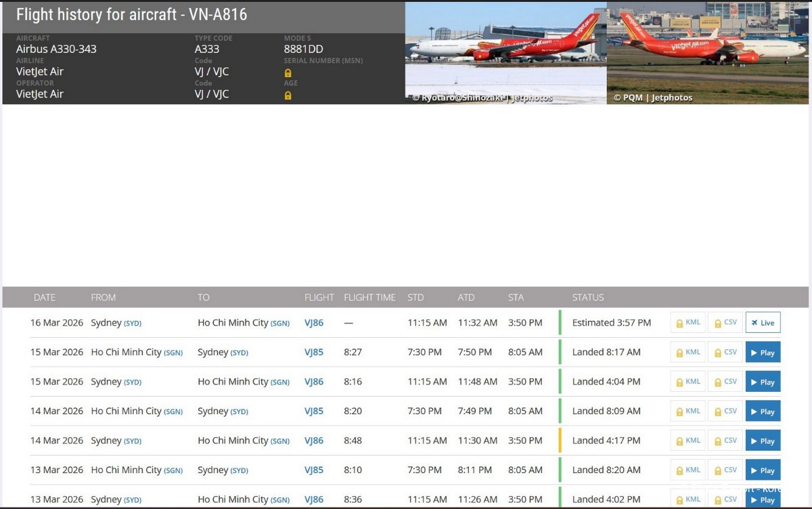Image resolution: width=812 pixels, height=509 pixels.
Task: Open the Ryotaro@Shinozaki Jetphotos aircraft photo
Action: (506, 53)
